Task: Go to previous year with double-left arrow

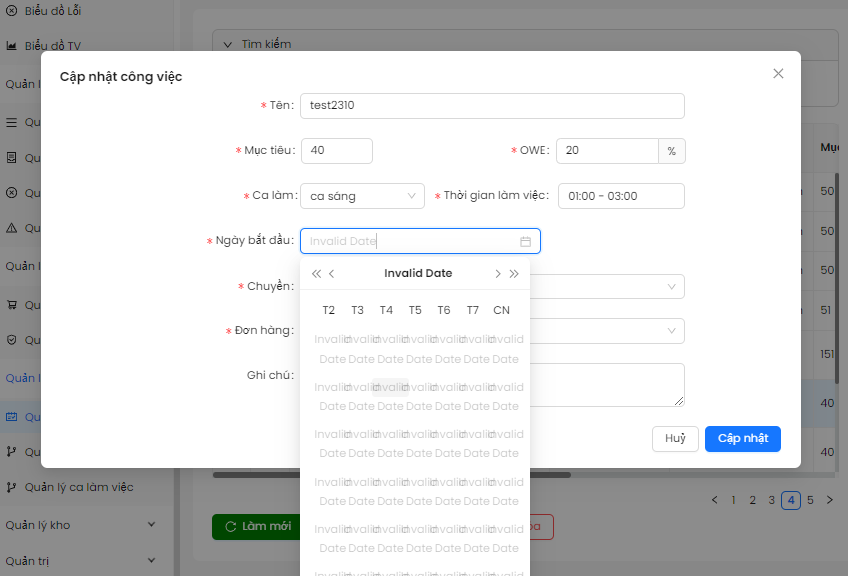Action: [x=316, y=274]
